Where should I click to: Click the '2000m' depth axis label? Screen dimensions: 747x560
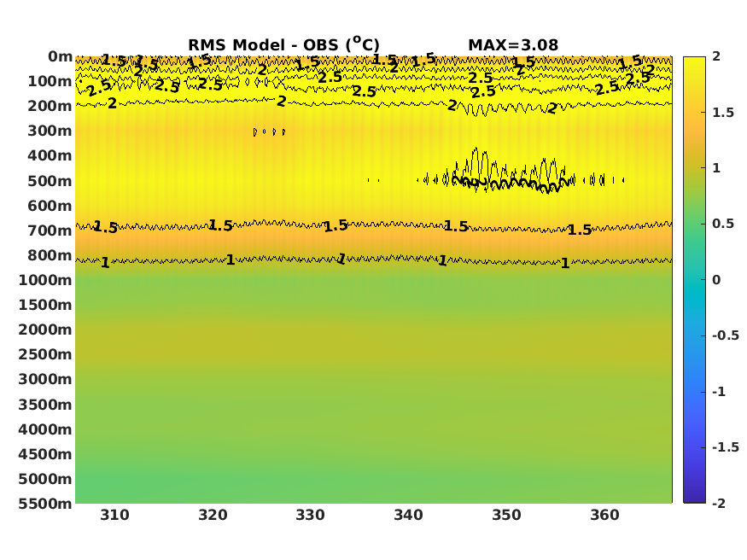click(45, 330)
